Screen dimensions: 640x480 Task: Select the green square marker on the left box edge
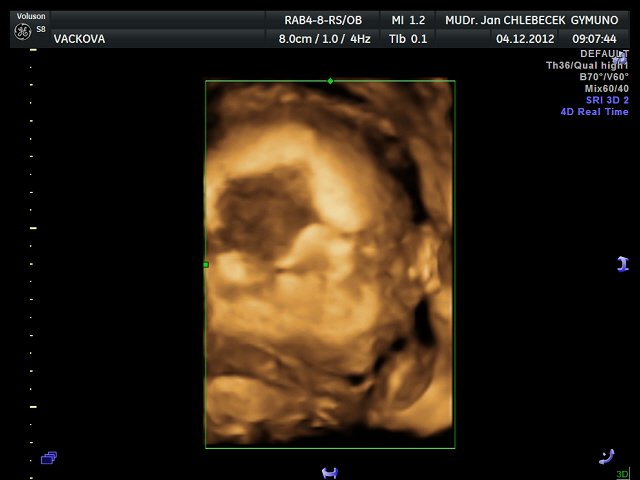click(x=206, y=265)
